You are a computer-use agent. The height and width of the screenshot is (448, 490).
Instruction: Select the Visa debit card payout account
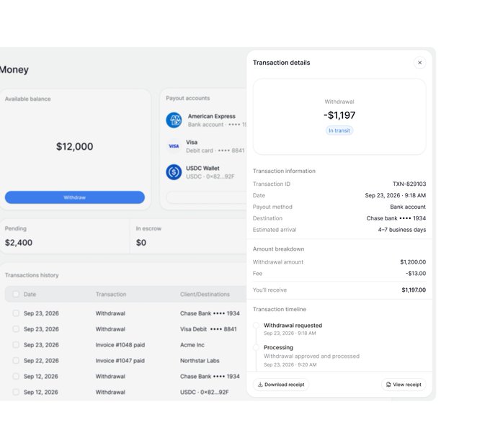click(206, 146)
